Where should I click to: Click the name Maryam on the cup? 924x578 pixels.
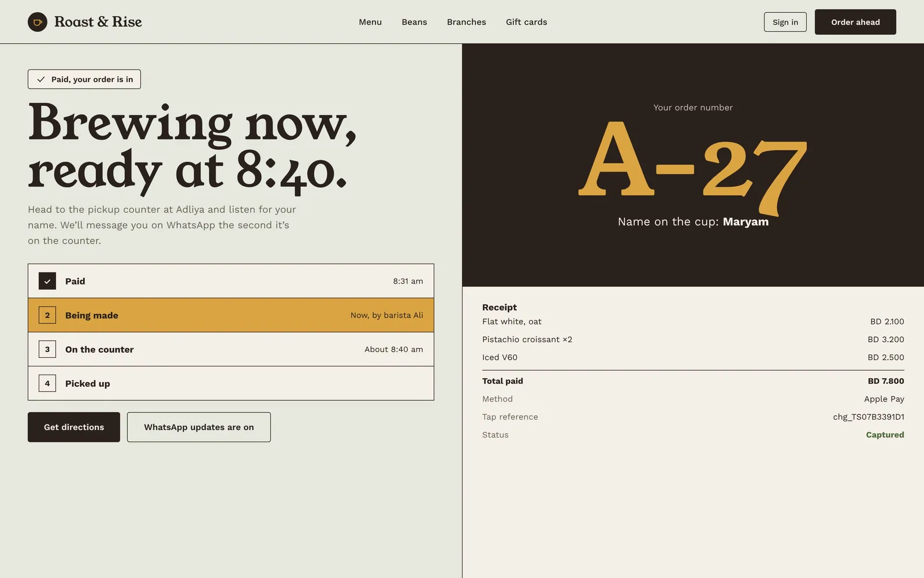[746, 221]
